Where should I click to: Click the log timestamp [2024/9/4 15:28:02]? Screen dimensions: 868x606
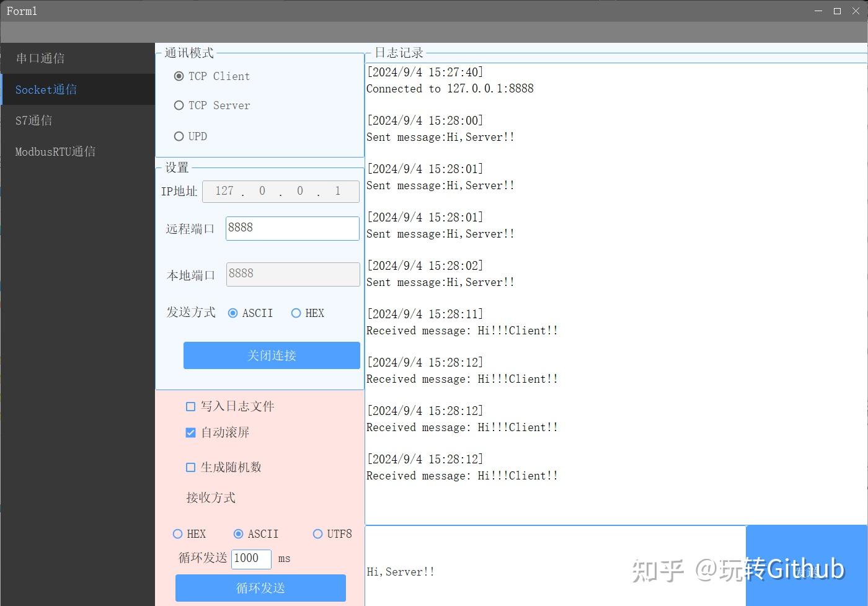[x=425, y=265]
